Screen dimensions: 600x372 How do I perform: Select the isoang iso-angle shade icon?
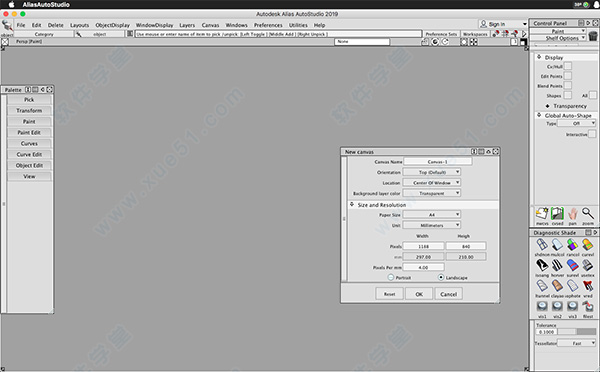click(542, 265)
